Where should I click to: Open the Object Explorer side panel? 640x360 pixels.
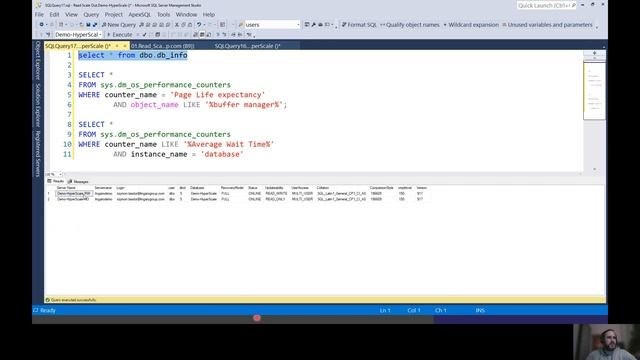[x=38, y=60]
